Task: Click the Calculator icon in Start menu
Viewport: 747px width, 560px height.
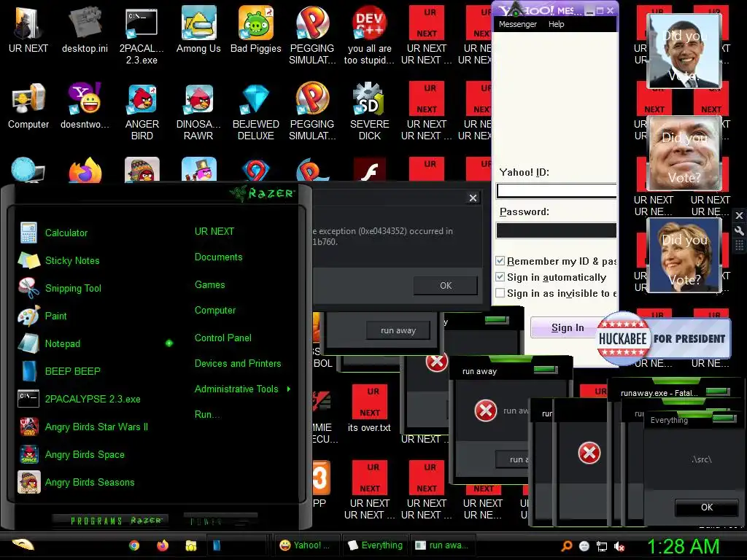Action: tap(28, 233)
